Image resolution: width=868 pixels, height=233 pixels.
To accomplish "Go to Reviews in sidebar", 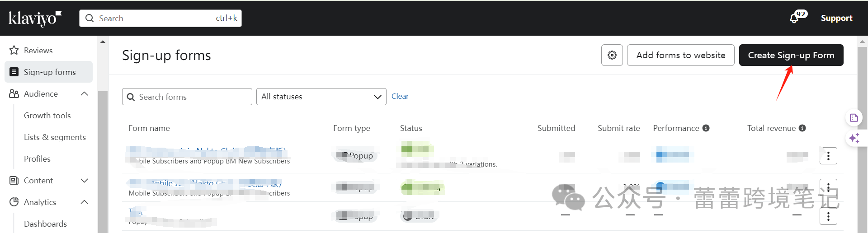I will (38, 51).
